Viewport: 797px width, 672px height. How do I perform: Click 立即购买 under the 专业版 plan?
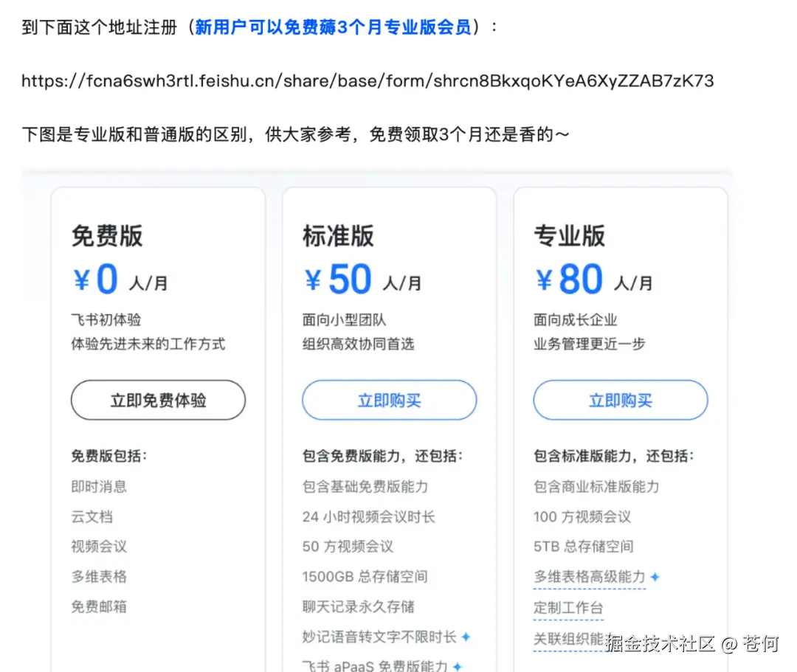[620, 400]
